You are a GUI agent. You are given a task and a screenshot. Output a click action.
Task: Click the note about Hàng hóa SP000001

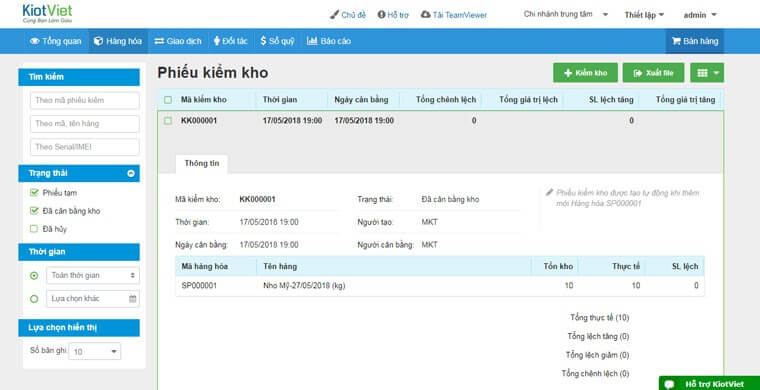click(628, 198)
